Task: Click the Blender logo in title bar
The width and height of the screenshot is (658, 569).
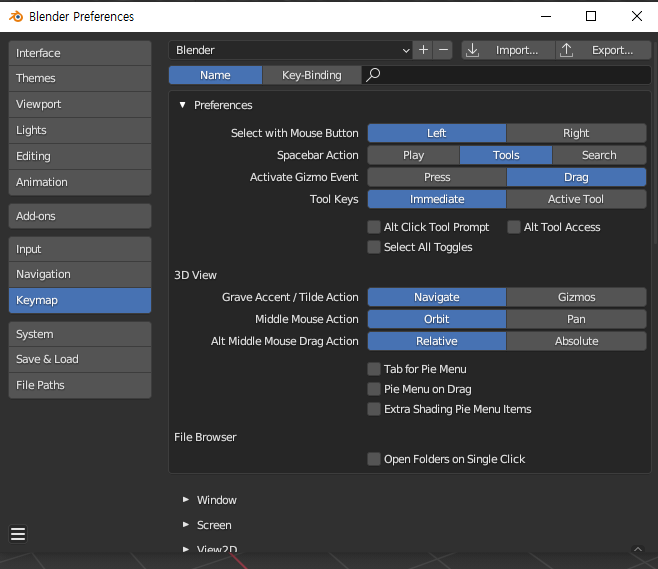Action: coord(16,16)
